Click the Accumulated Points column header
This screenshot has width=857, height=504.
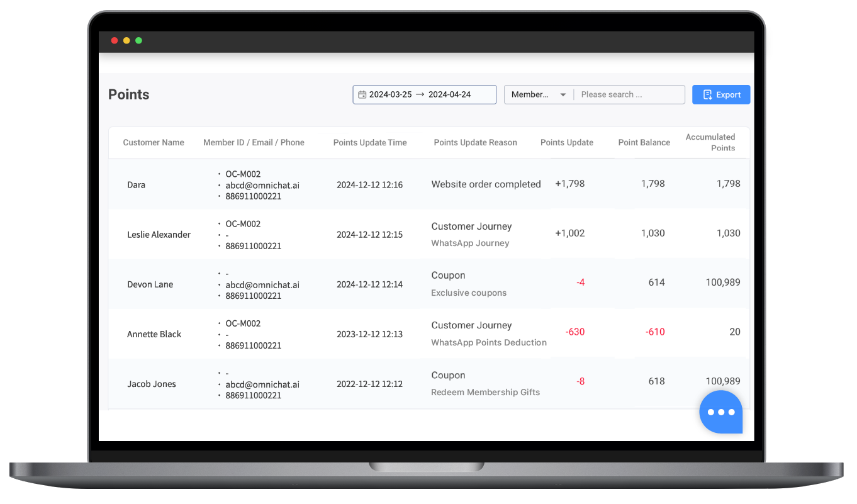[x=710, y=142]
